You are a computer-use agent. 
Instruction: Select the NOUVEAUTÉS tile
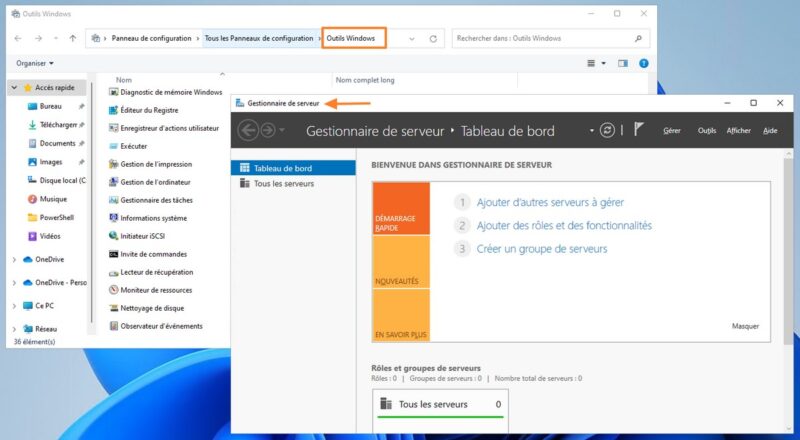click(x=401, y=262)
